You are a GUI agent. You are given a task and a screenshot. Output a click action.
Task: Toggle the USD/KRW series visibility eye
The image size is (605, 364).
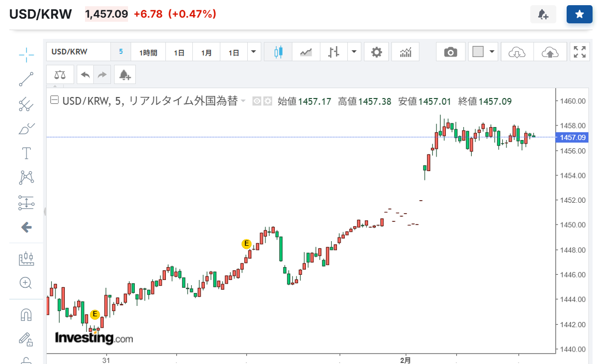click(257, 102)
